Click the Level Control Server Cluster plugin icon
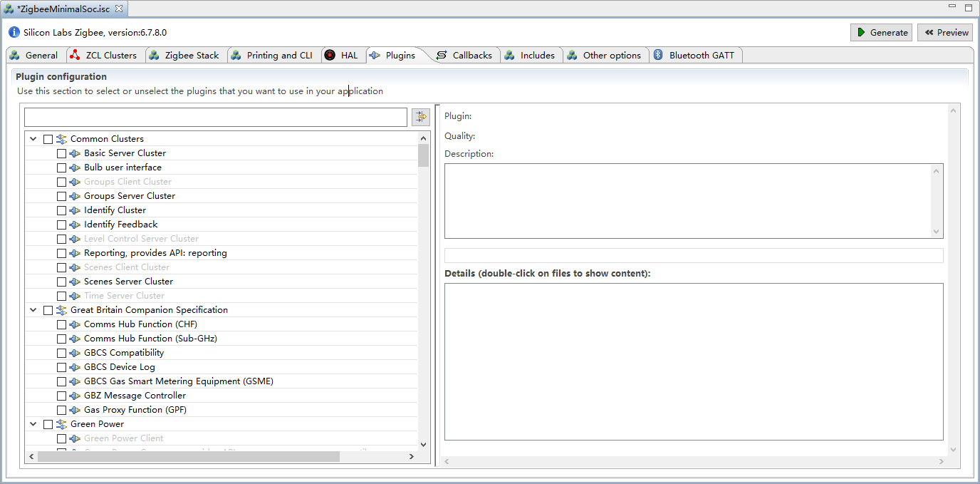The height and width of the screenshot is (484, 980). click(75, 239)
